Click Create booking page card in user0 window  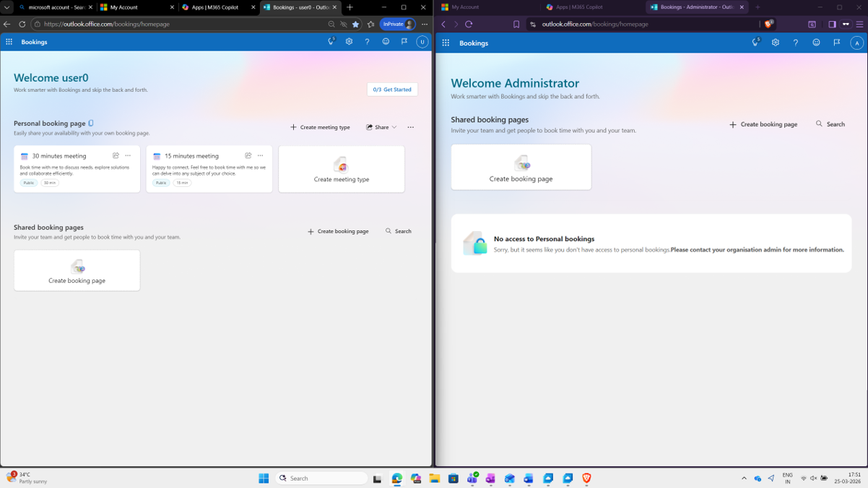pos(77,271)
